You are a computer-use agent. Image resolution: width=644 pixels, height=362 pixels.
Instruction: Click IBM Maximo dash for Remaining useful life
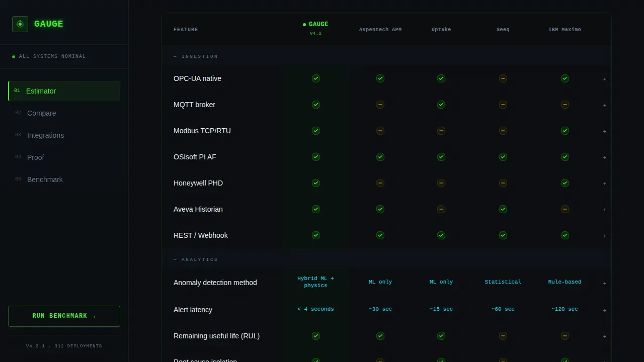point(565,336)
